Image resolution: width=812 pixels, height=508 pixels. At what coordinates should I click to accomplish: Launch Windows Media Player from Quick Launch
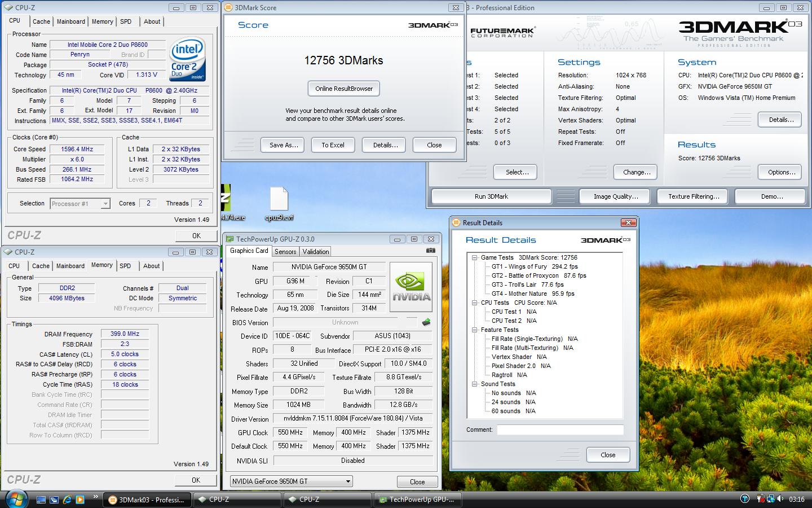(80, 500)
